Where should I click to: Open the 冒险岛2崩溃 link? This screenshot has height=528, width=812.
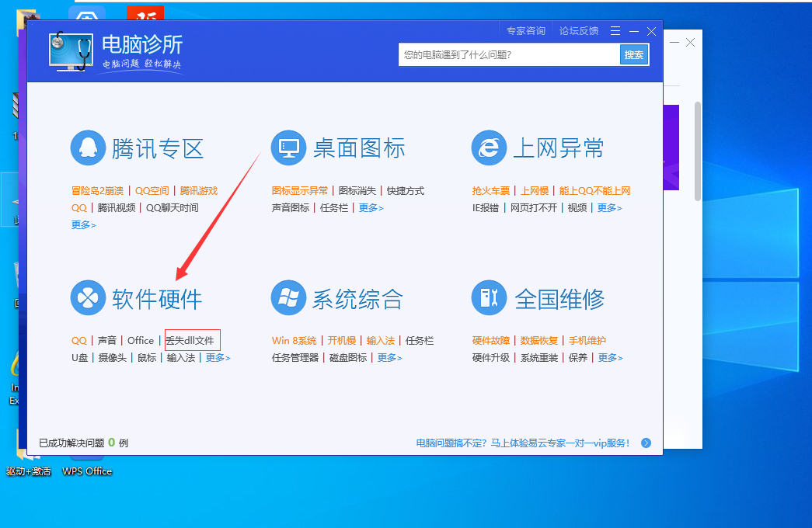coord(97,191)
